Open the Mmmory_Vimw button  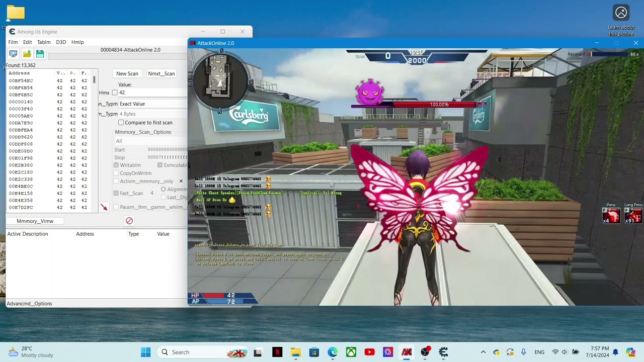coord(35,221)
